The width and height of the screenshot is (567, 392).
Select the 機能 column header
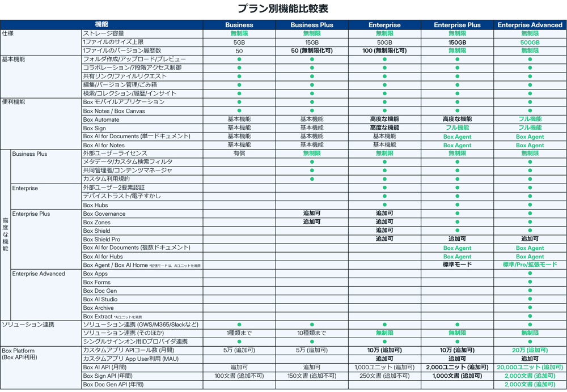point(101,24)
